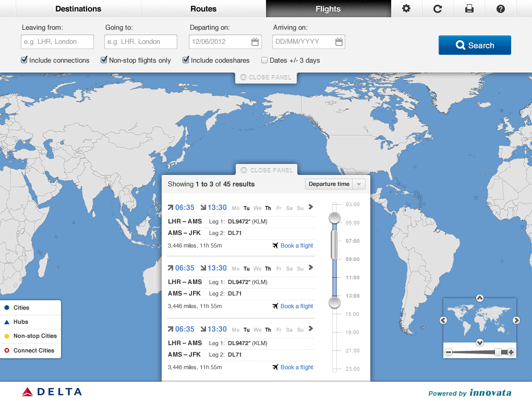The width and height of the screenshot is (532, 401).
Task: Expand third flight result with arrow
Action: coord(310,328)
